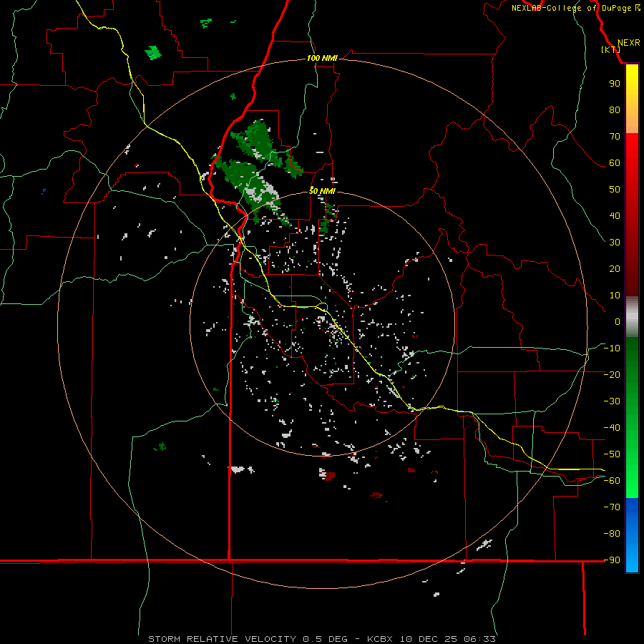Select the positive 60 scale label
Screen dimensions: 644x644
(615, 162)
